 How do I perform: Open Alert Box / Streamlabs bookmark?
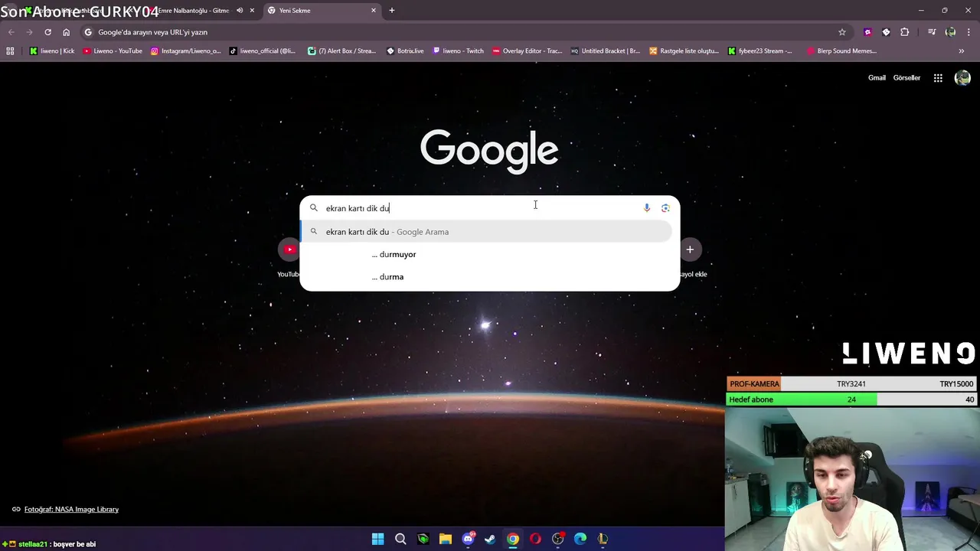point(342,51)
